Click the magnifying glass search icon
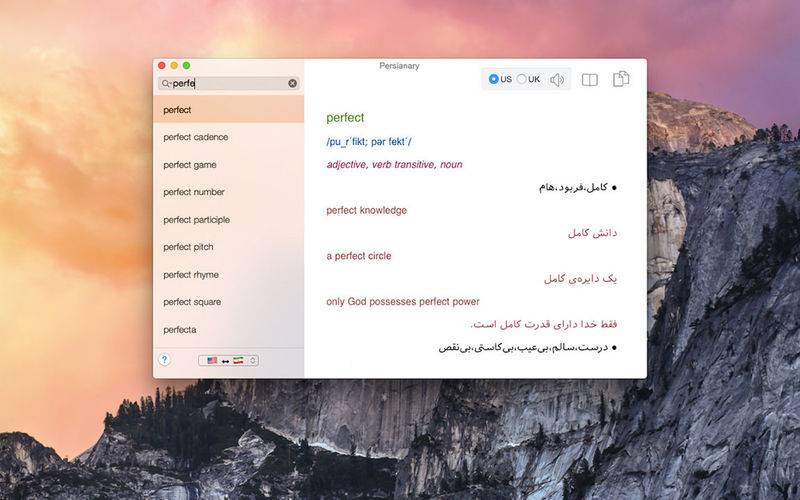Screen dimensions: 800x500 pos(166,84)
